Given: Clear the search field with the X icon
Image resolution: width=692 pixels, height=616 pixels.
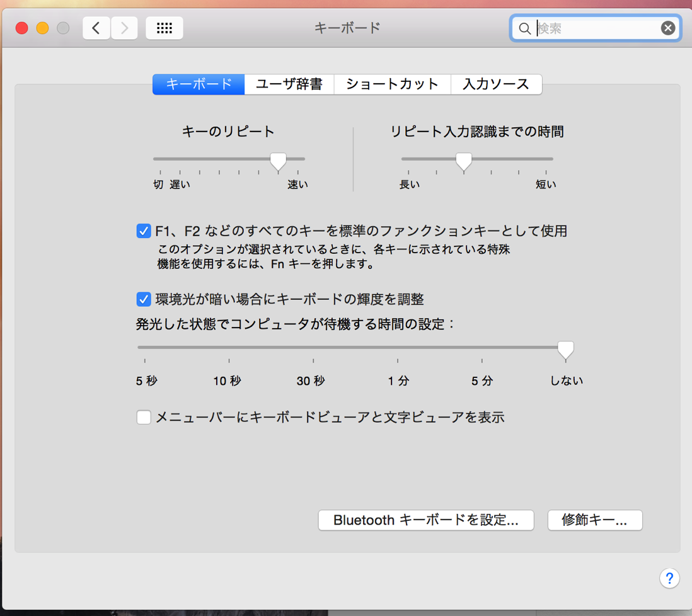Looking at the screenshot, I should pyautogui.click(x=667, y=28).
